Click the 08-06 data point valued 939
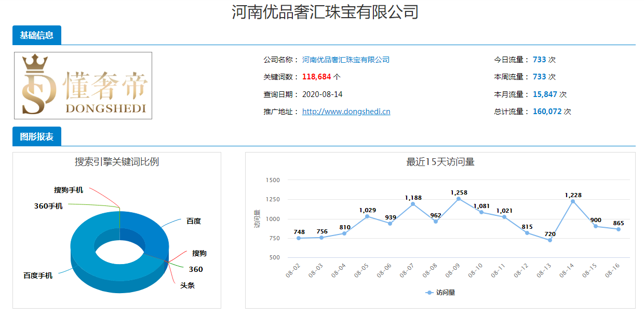The height and width of the screenshot is (317, 644). 390,224
